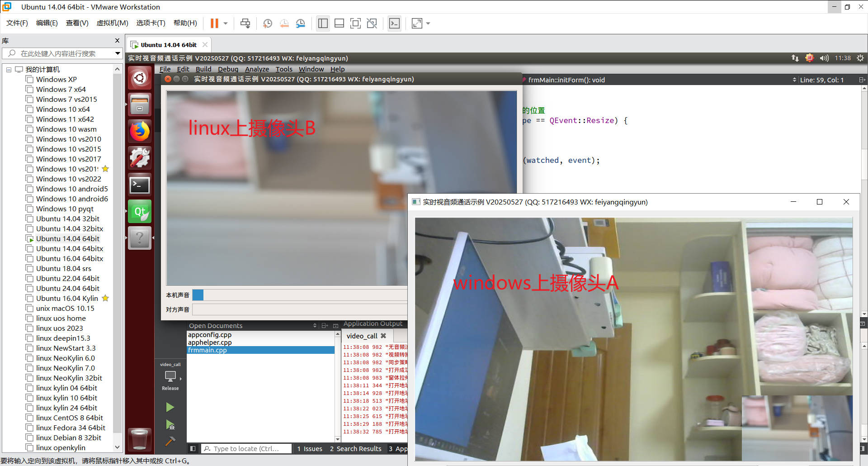This screenshot has height=466, width=868.
Task: Collapse the 我的计算机 tree node
Action: 9,69
